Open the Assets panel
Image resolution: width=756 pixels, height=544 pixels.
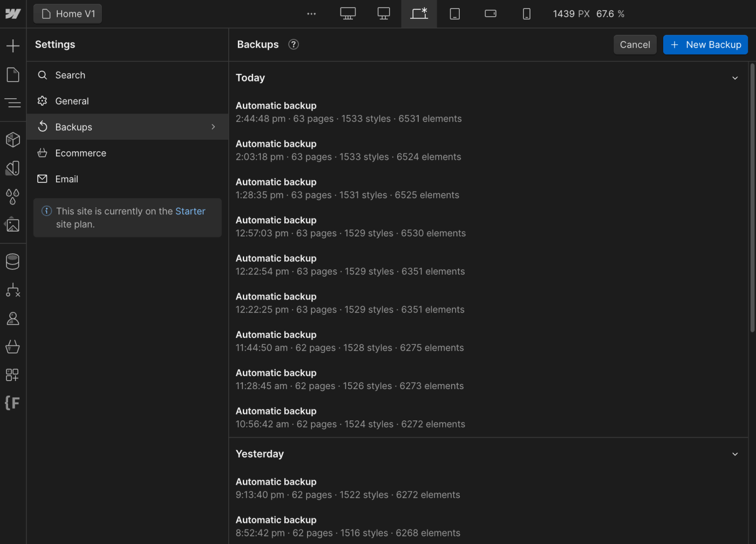pyautogui.click(x=12, y=225)
